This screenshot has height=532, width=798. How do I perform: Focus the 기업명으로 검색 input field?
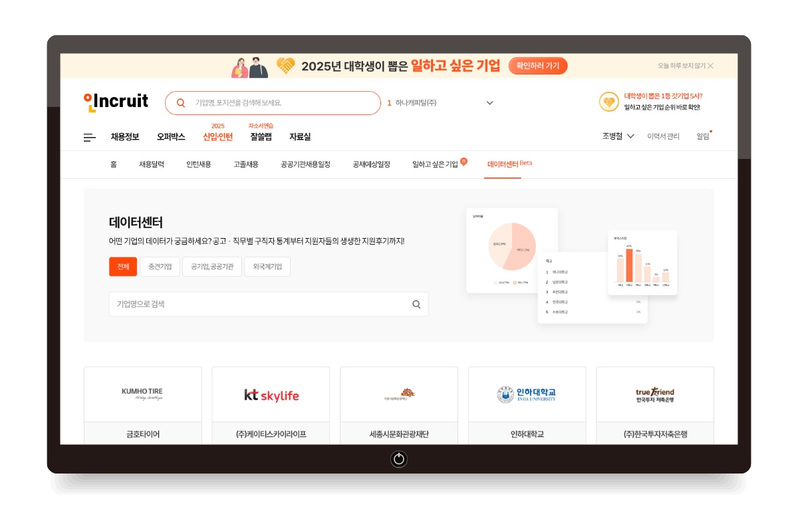tap(269, 305)
